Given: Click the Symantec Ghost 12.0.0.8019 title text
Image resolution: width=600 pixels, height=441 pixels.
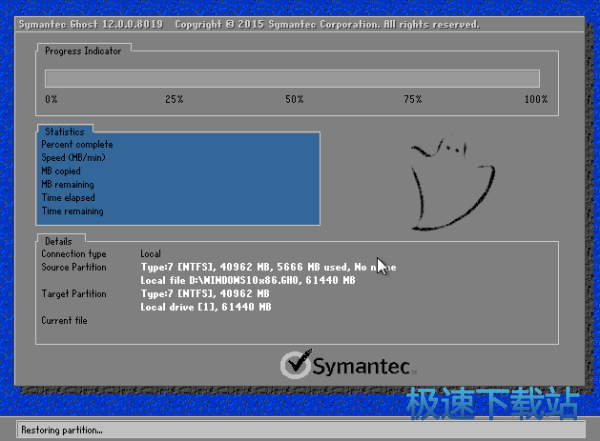Looking at the screenshot, I should pos(91,24).
